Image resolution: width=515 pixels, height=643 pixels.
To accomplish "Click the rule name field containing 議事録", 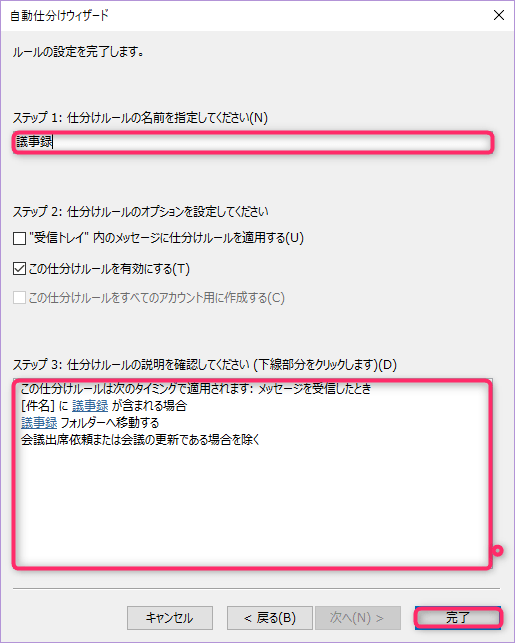I will point(253,143).
